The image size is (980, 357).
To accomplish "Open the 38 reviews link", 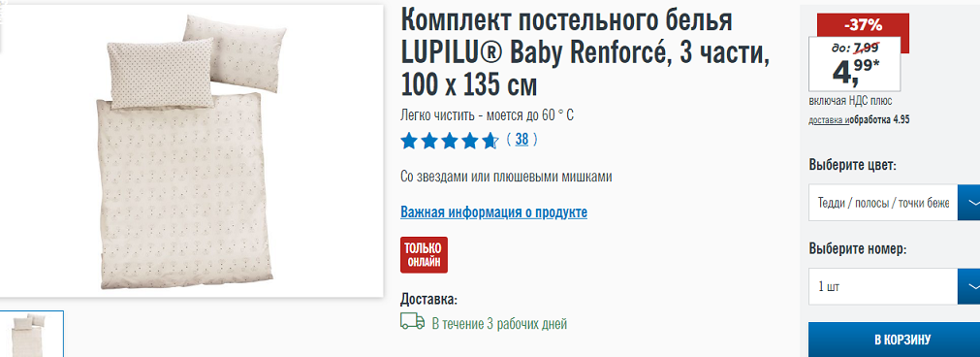I will coord(522,140).
